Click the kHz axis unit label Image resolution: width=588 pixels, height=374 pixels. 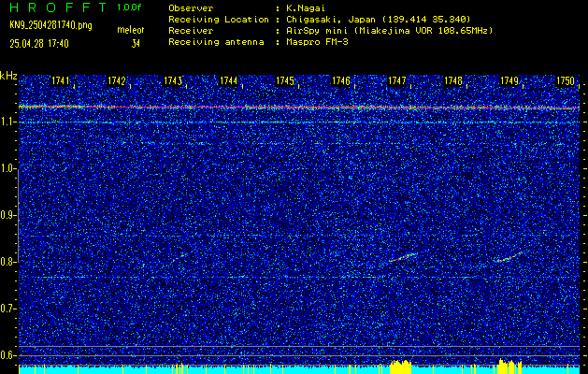(8, 76)
